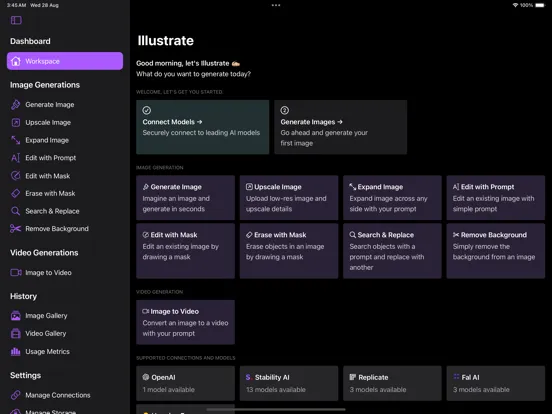Screen dimensions: 552x414
Task: Check the Wi-Fi status icon
Action: point(515,5)
